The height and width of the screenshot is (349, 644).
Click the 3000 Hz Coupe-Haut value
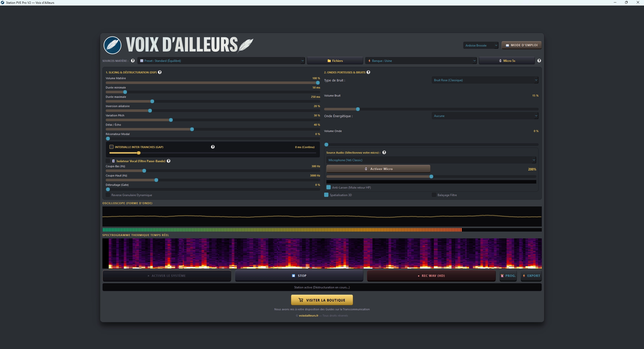pyautogui.click(x=315, y=176)
